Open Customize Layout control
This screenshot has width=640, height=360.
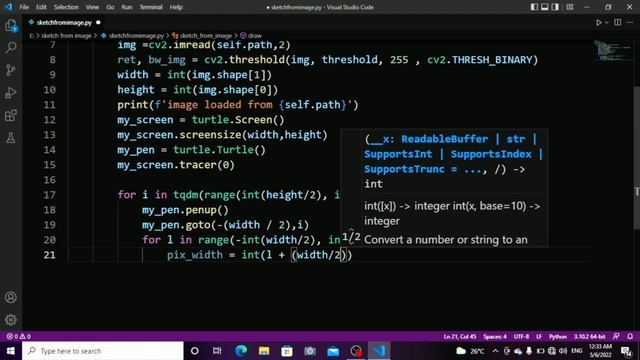[570, 7]
